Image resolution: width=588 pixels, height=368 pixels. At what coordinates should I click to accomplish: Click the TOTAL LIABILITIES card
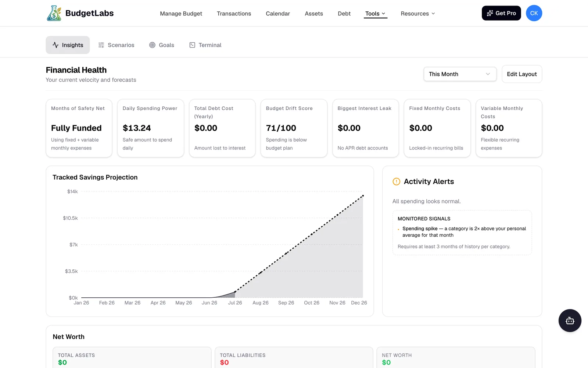[294, 358]
